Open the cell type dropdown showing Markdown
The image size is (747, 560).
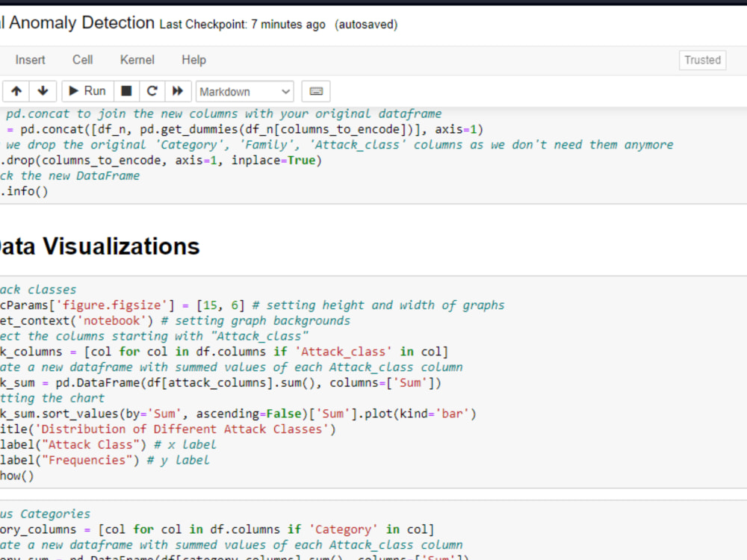tap(244, 91)
